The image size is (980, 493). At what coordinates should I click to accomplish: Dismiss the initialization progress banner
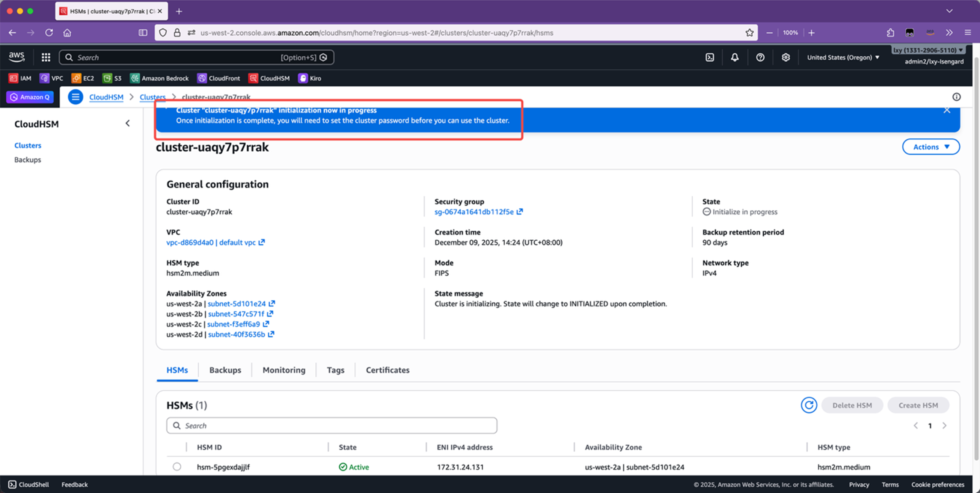coord(947,111)
